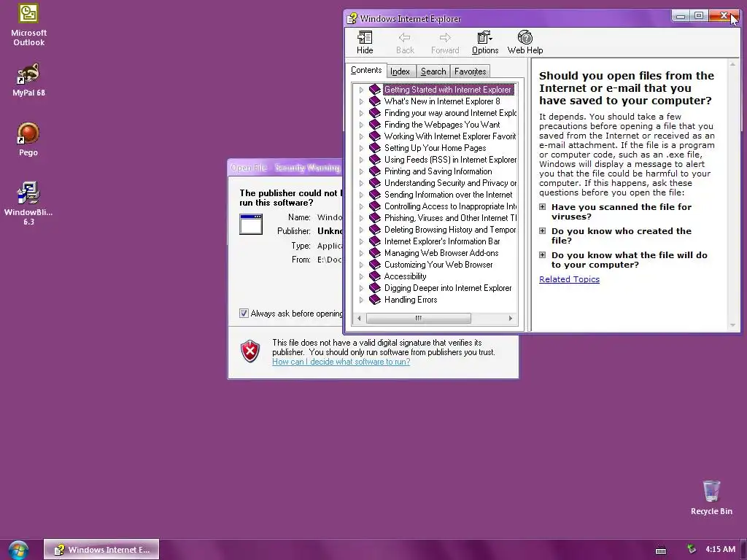This screenshot has height=560, width=747.
Task: Click right arrow of Contents horizontal scrollbar
Action: [x=510, y=318]
